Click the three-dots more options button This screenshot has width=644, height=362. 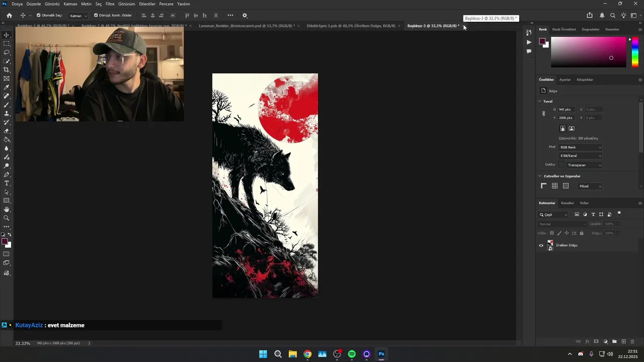tap(230, 15)
